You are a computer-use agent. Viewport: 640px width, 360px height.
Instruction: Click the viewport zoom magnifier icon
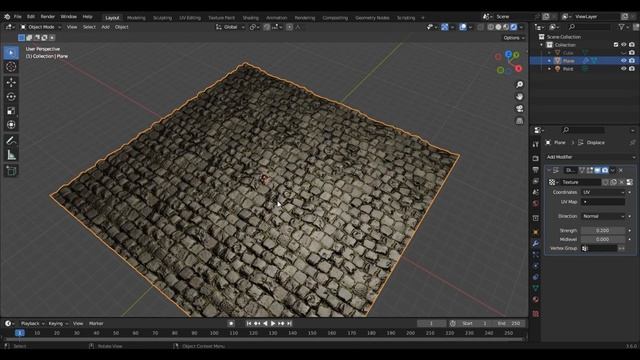pos(519,84)
